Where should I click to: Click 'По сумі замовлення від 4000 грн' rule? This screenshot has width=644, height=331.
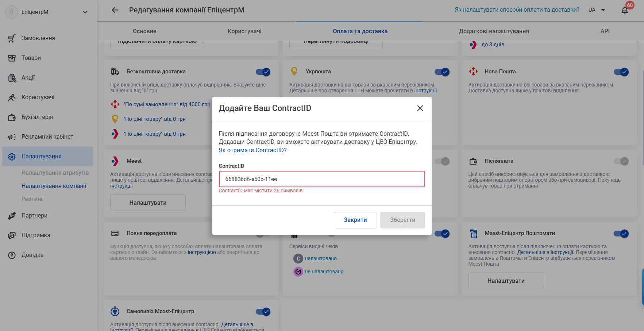pos(167,104)
